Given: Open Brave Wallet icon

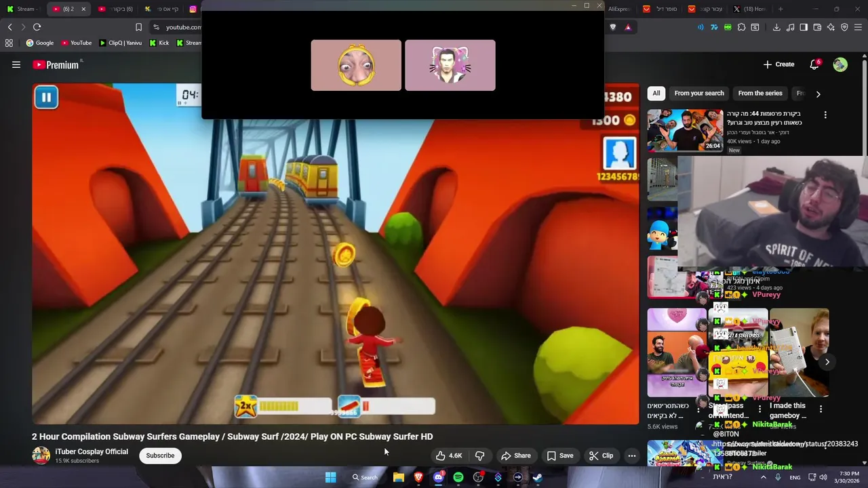Looking at the screenshot, I should 817,27.
